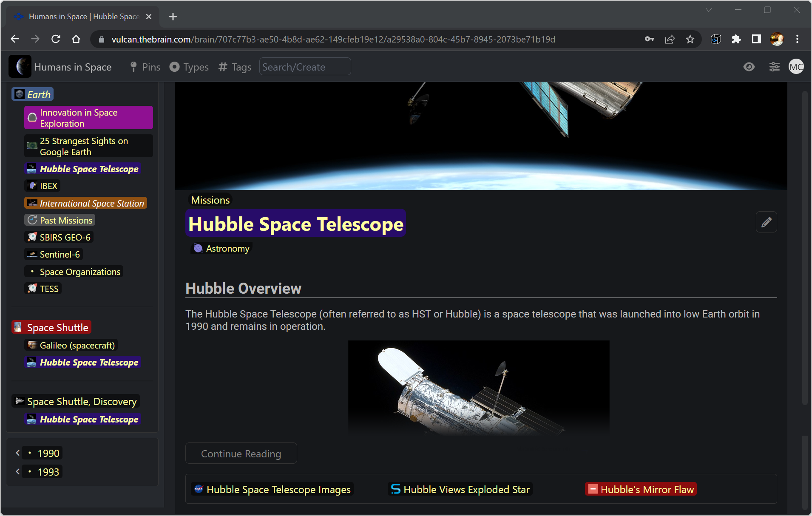Click inside the Search/Create field
Viewport: 812px width, 516px height.
point(304,67)
